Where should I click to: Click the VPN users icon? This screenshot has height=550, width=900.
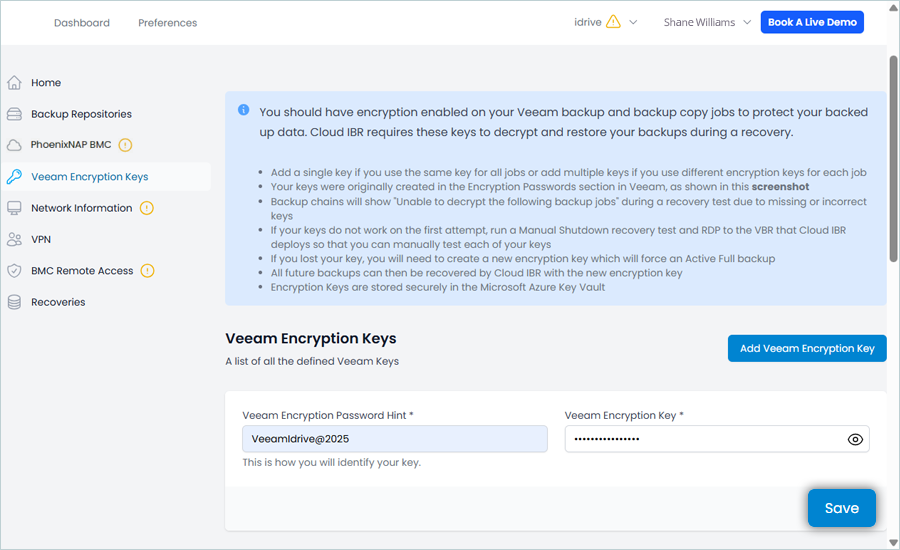click(x=14, y=239)
